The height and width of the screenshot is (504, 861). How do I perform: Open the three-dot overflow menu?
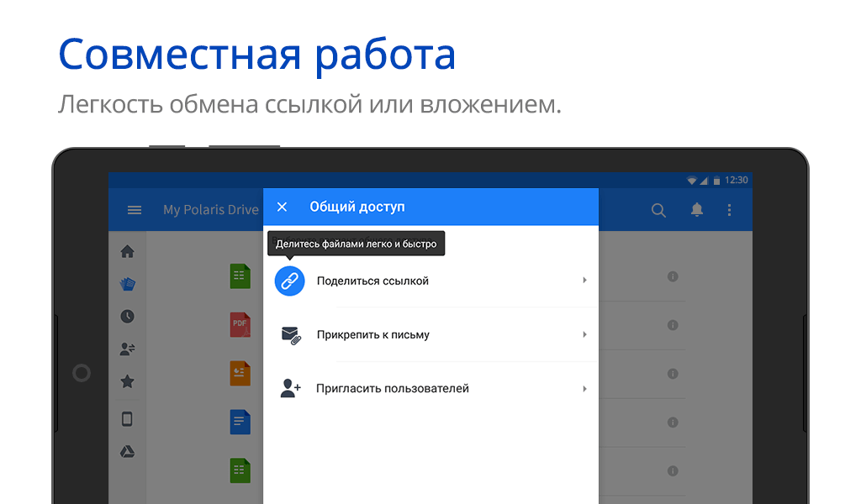tap(729, 210)
